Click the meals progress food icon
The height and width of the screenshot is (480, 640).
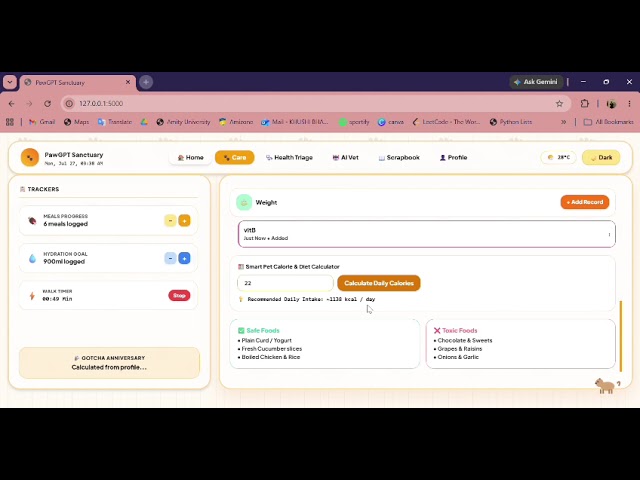[32, 221]
